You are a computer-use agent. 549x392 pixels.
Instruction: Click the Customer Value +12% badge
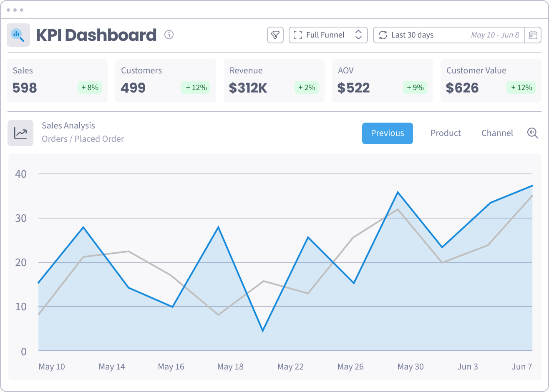pyautogui.click(x=521, y=88)
